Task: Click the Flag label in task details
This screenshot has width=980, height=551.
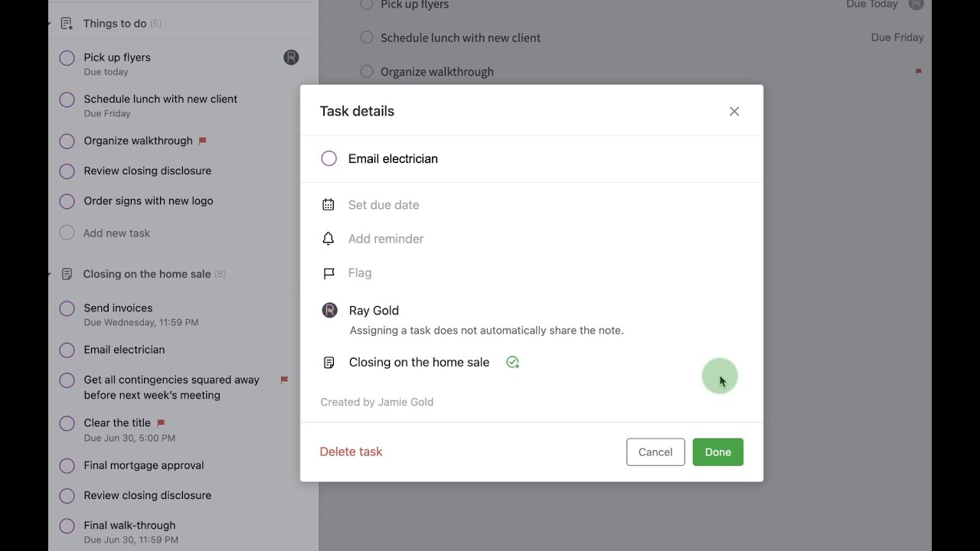Action: click(360, 273)
